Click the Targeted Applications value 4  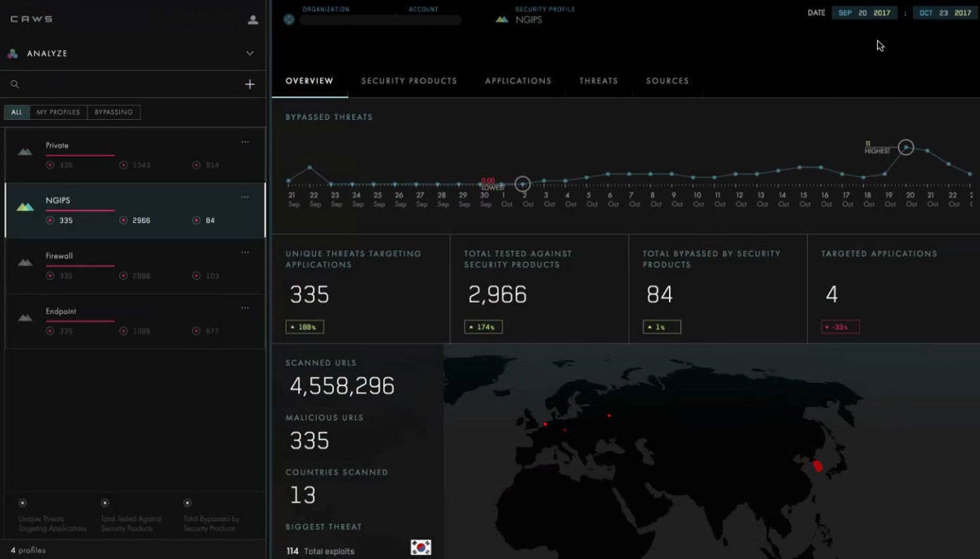point(831,295)
